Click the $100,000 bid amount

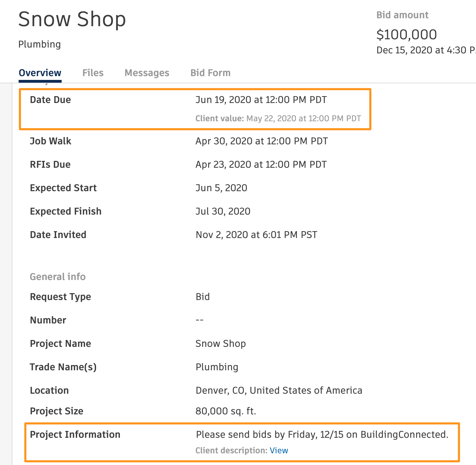pos(406,34)
